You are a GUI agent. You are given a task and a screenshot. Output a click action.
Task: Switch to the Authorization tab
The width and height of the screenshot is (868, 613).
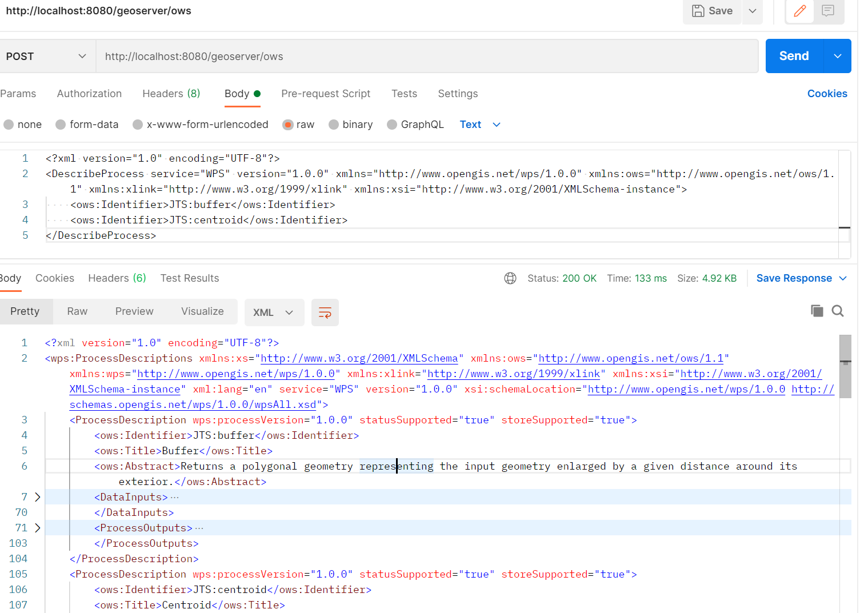(89, 94)
